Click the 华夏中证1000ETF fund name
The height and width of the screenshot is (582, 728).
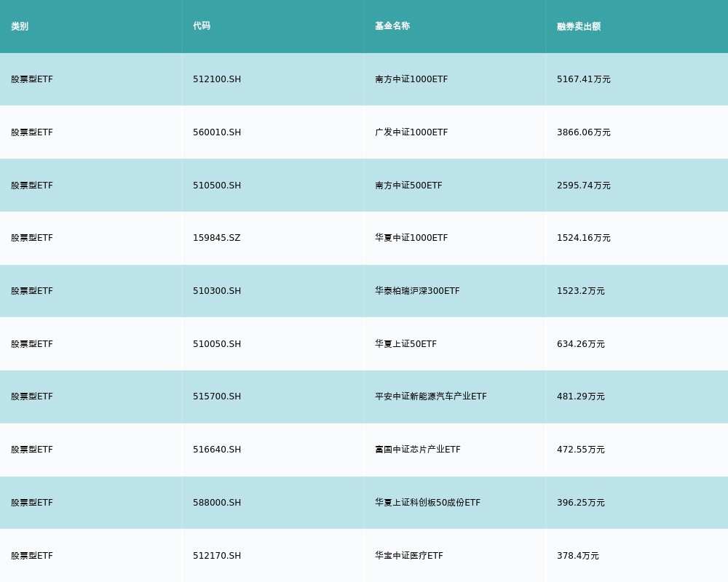411,238
